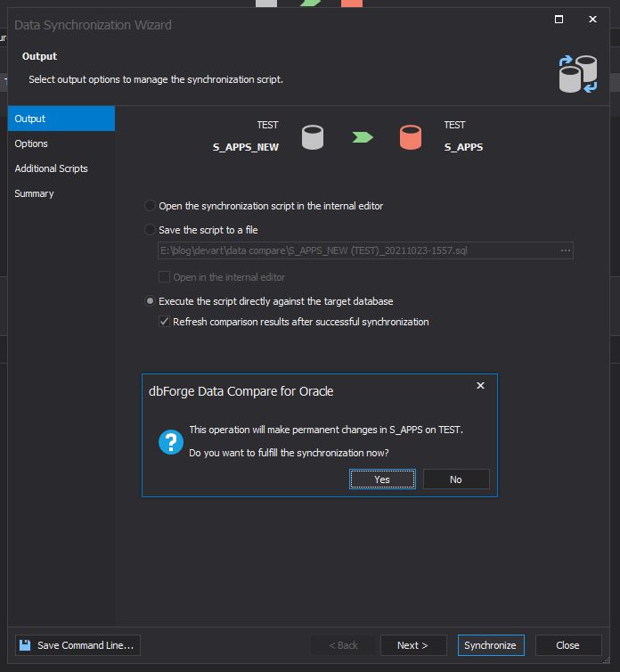Switch to the Options page
The image size is (620, 672).
tap(31, 143)
